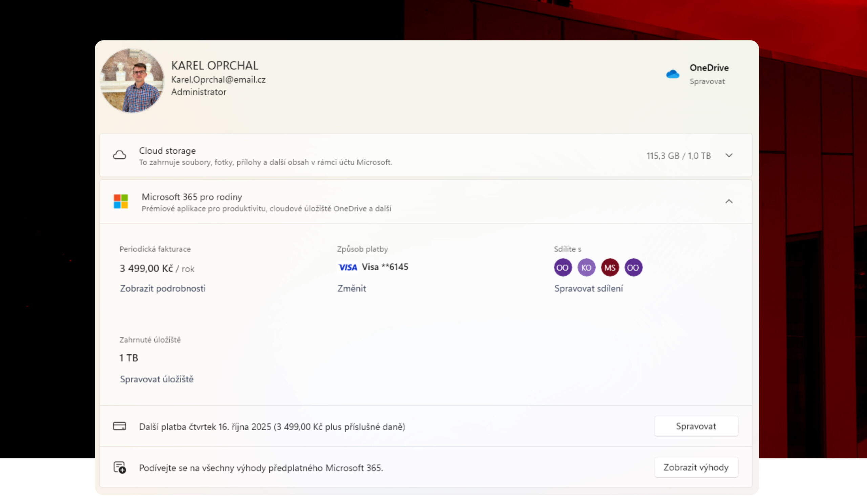Click the 3 499,00 Kč / rok price
Screen dimensions: 867x504
[x=157, y=268]
